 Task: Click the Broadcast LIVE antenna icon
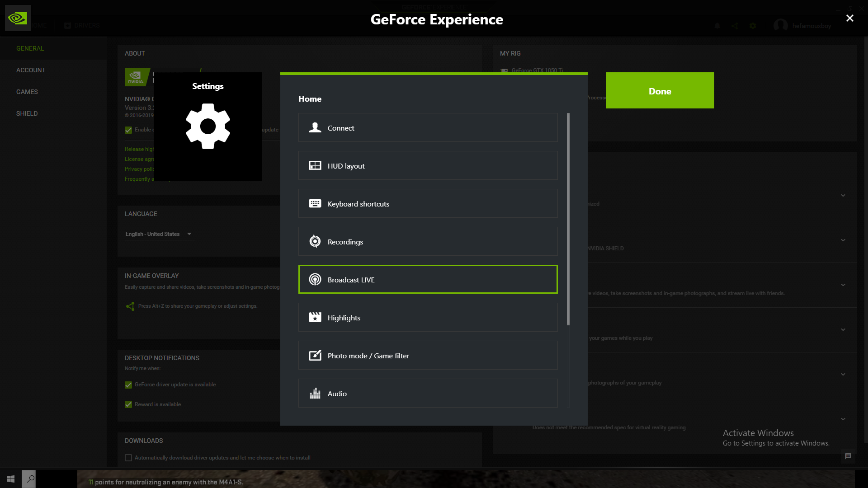tap(315, 280)
